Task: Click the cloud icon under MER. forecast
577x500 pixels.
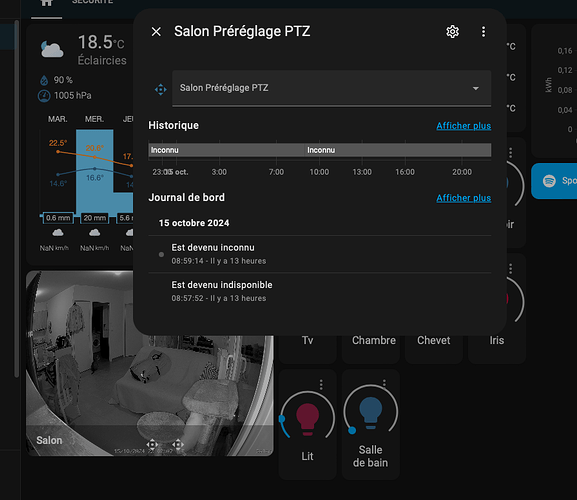Action: (x=95, y=233)
